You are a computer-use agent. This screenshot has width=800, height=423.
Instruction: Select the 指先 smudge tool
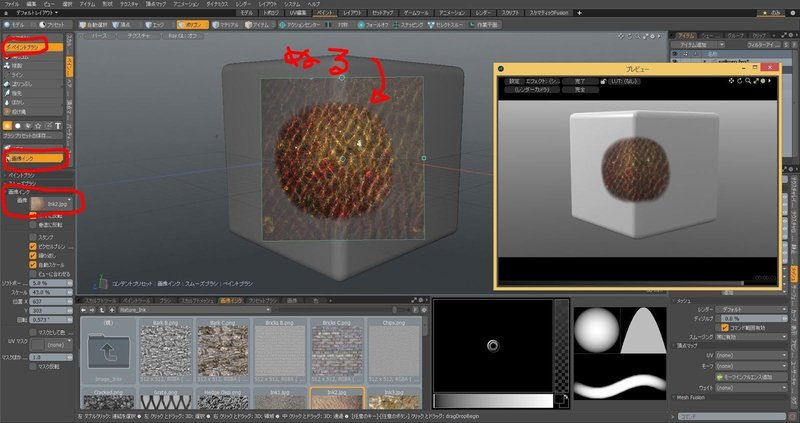tap(33, 93)
